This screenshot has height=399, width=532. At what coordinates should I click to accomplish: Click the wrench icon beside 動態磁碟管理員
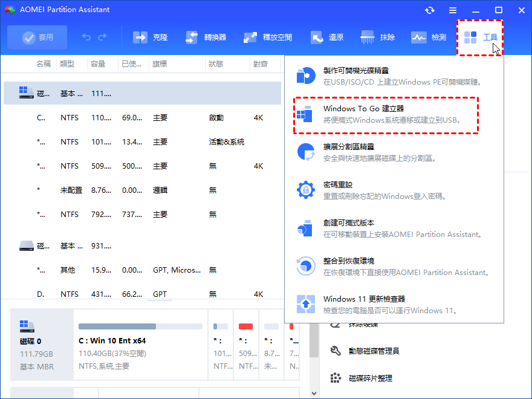click(335, 351)
